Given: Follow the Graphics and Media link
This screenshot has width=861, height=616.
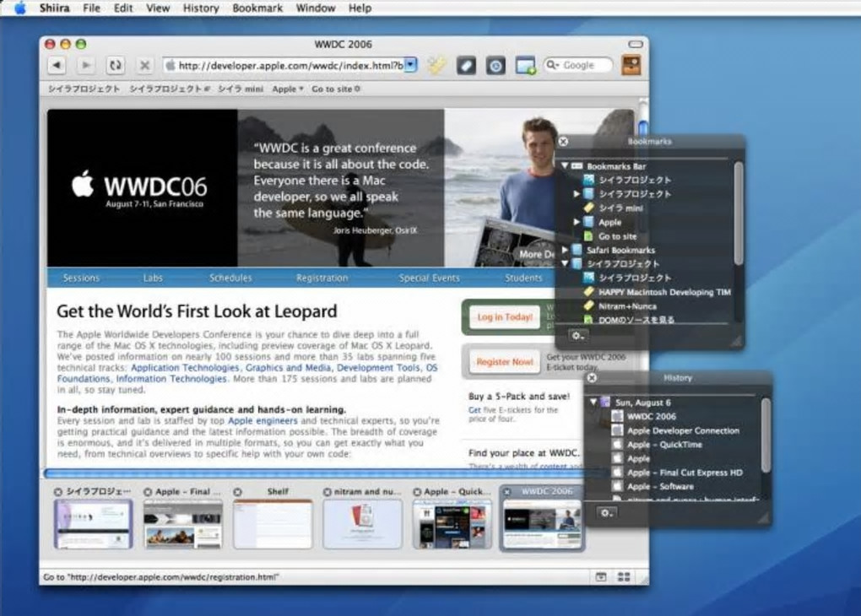Looking at the screenshot, I should click(x=289, y=367).
